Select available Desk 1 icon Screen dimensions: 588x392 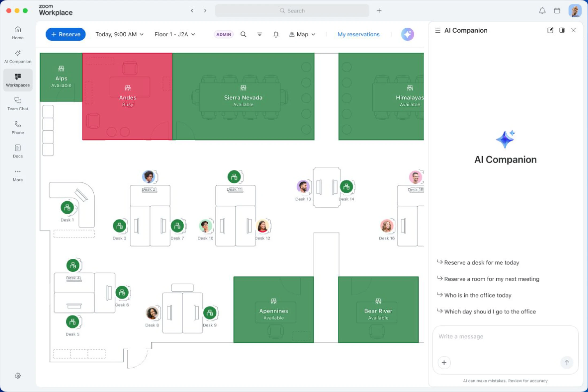tap(67, 207)
